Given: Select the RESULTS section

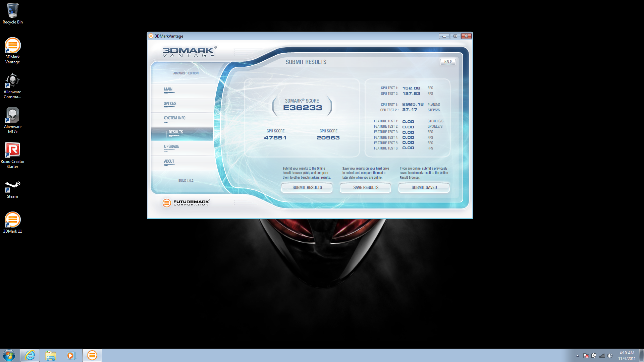Looking at the screenshot, I should [x=182, y=134].
